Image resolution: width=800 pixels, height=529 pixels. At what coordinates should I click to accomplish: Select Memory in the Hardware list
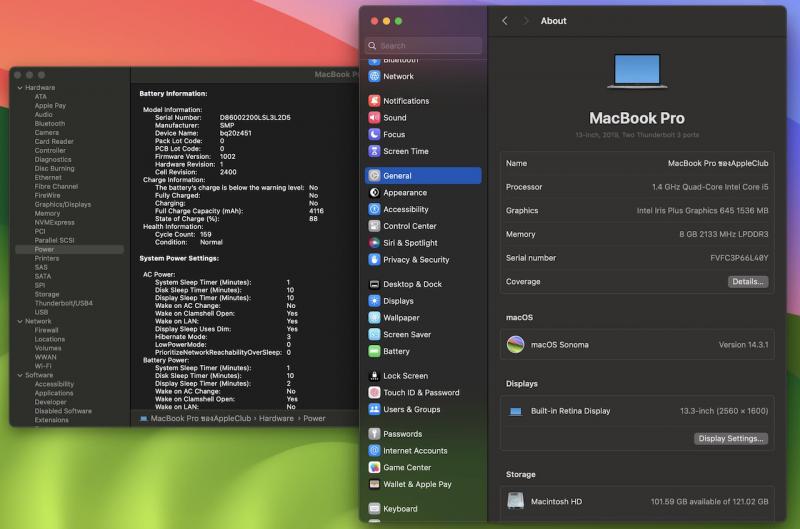(x=47, y=213)
